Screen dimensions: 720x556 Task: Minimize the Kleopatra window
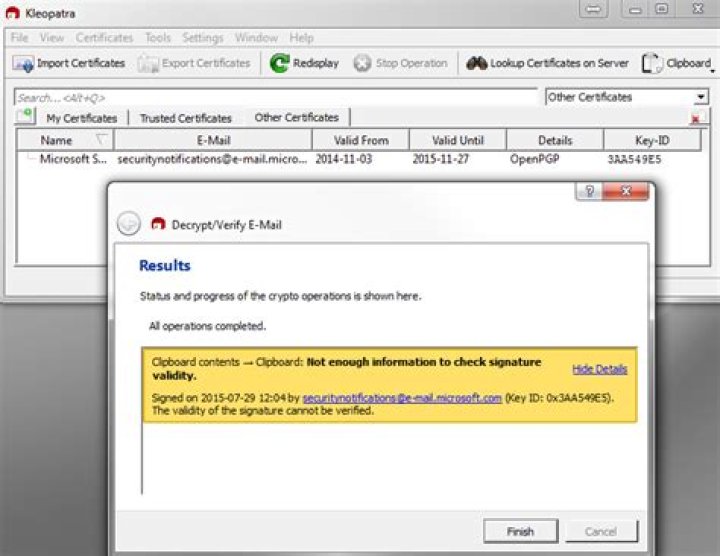pos(635,9)
